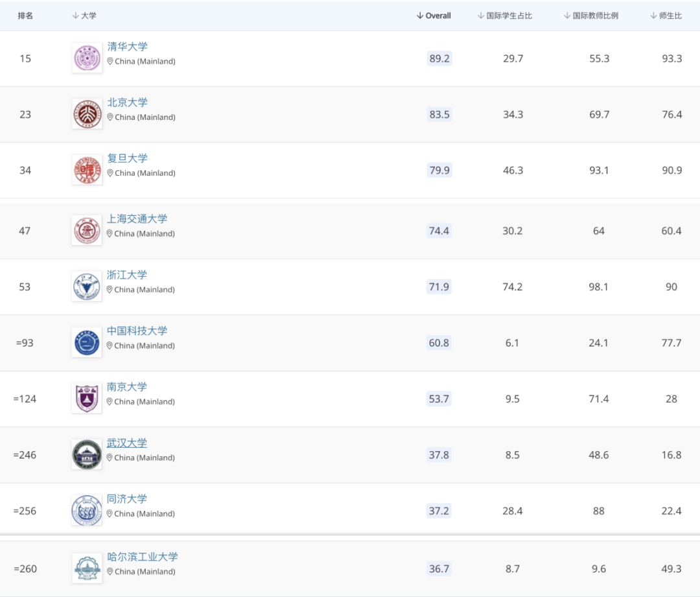Viewport: 700px width, 597px height.
Task: Click Wuhan University (武汉大学) logo
Action: click(87, 454)
